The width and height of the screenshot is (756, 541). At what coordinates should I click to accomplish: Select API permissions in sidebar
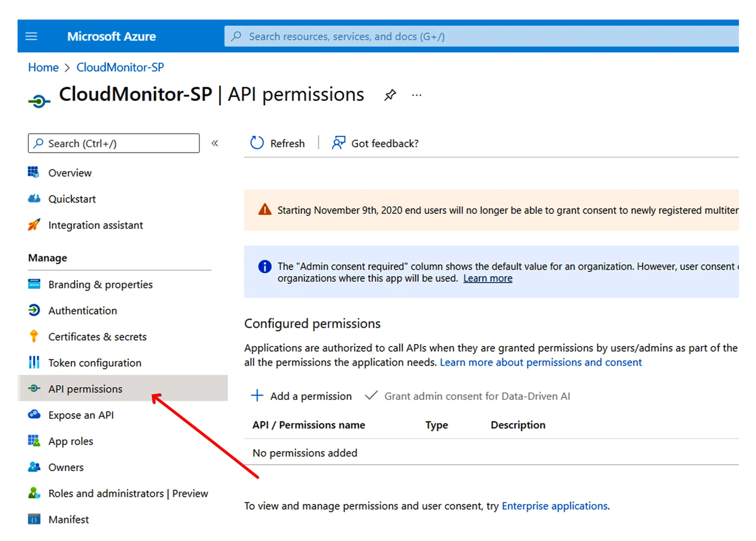pos(123,389)
